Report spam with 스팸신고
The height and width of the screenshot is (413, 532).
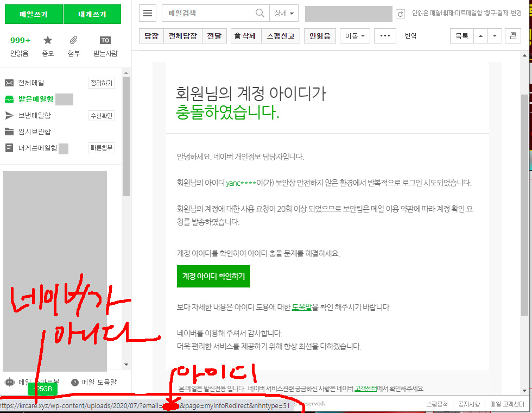[x=281, y=36]
